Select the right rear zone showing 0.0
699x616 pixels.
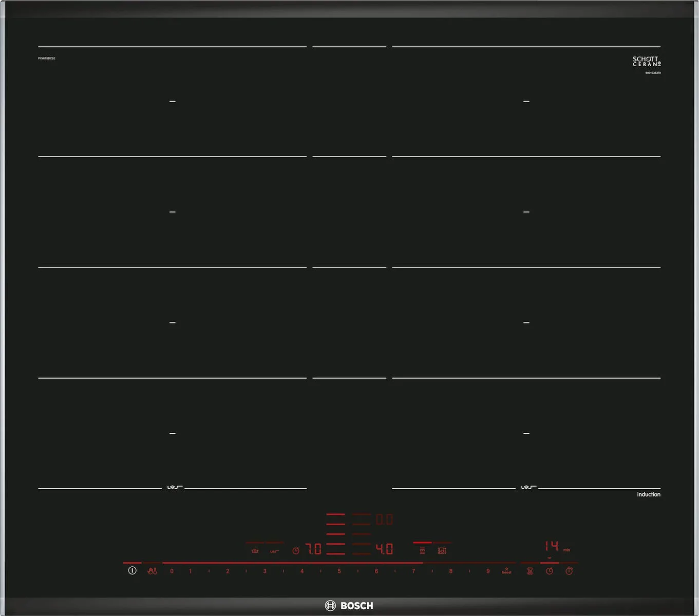[384, 519]
